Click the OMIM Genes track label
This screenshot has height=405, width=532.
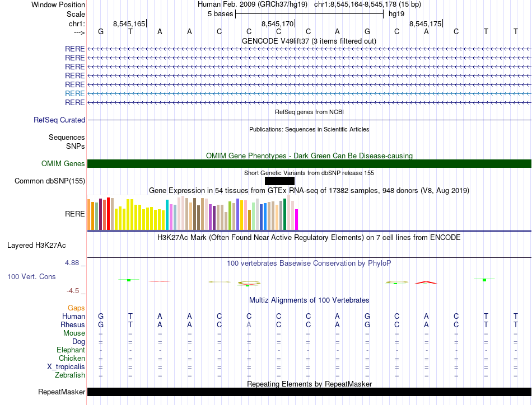(63, 163)
